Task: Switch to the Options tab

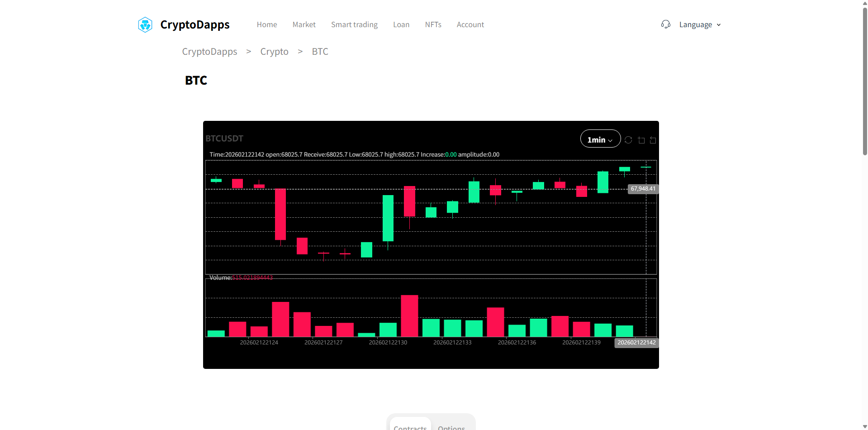Action: (451, 425)
